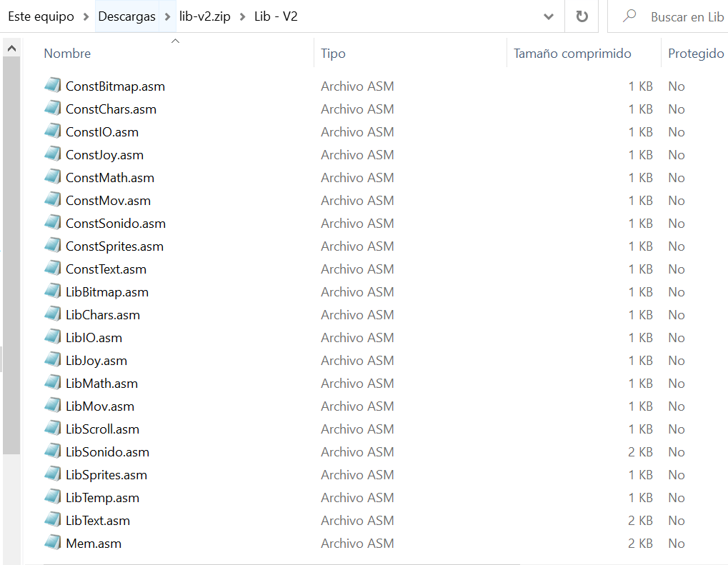Expand the chevron after lib-v2.zip breadcrumb
Viewport: 728px width, 565px height.
click(243, 16)
